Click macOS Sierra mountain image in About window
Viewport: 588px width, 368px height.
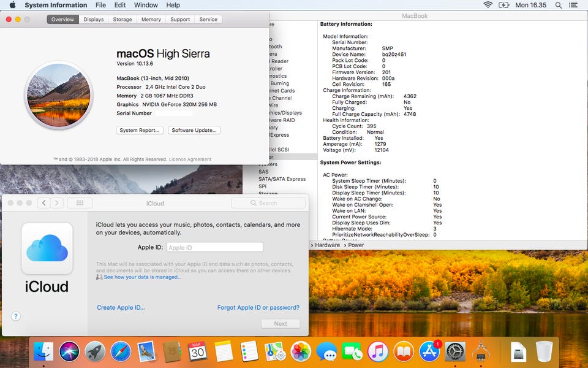click(59, 94)
